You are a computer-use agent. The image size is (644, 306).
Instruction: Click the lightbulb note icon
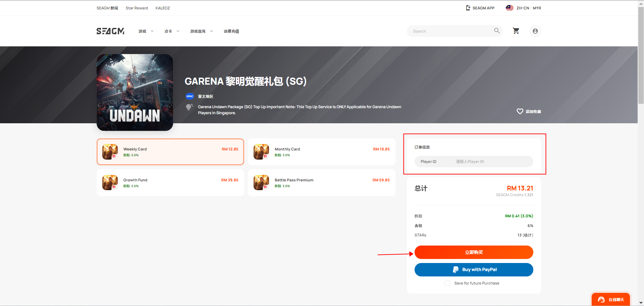coord(190,107)
